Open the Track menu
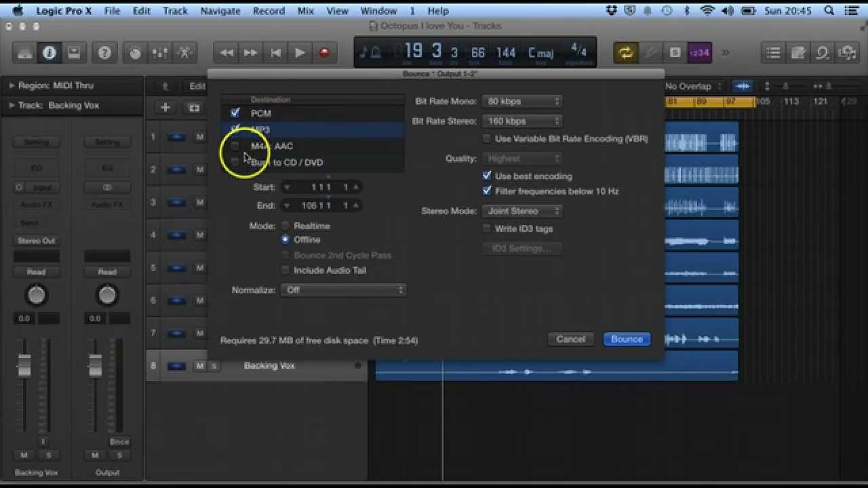Screen dimensions: 868x488 175,11
